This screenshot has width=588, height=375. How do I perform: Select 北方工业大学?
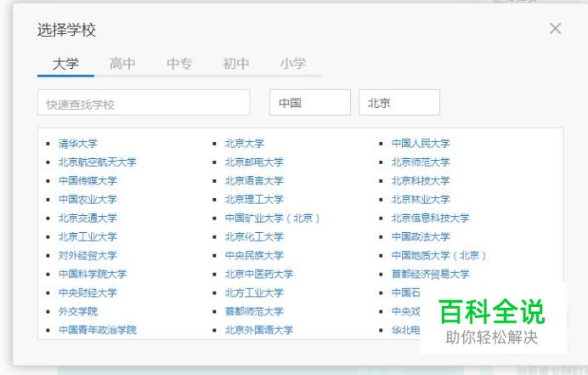(x=254, y=293)
